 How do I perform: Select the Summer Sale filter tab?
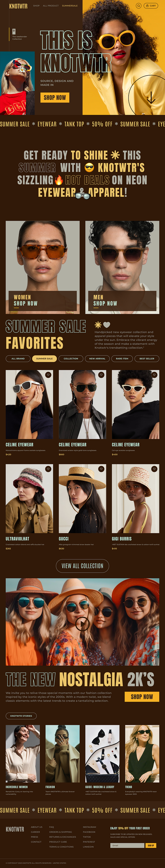point(44,359)
